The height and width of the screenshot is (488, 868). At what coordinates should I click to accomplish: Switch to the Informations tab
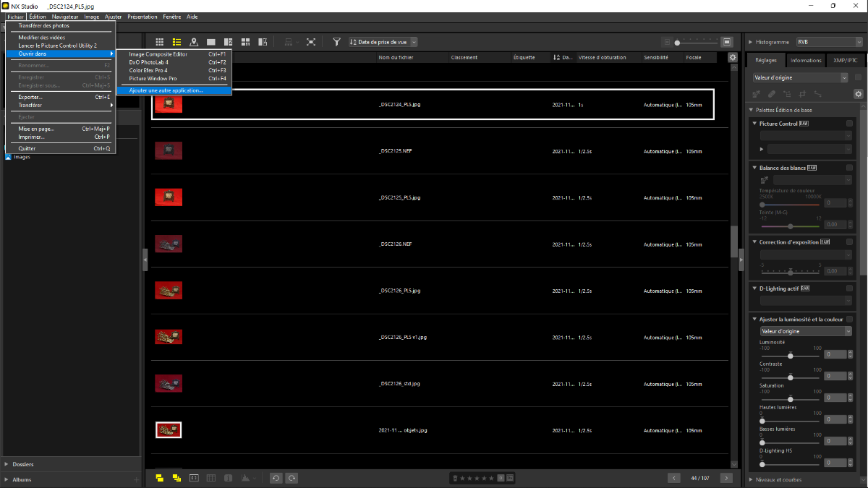point(806,61)
